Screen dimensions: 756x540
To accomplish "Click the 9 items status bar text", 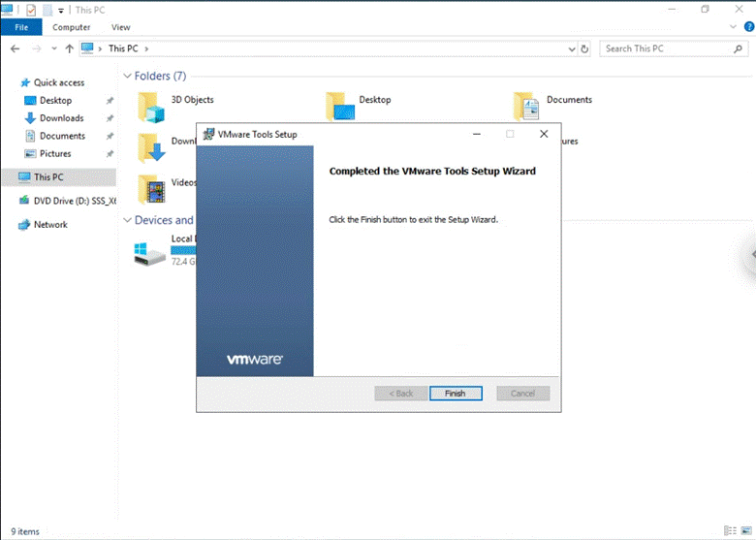I will point(25,531).
